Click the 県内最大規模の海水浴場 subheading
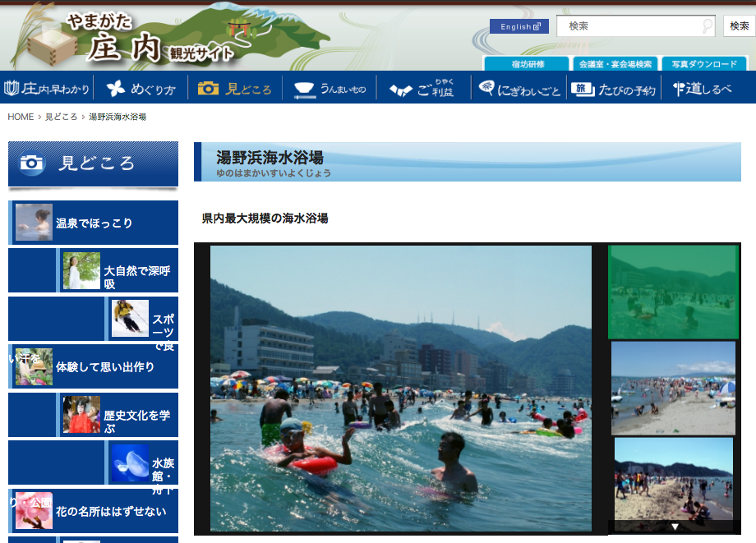The width and height of the screenshot is (756, 543). [265, 219]
